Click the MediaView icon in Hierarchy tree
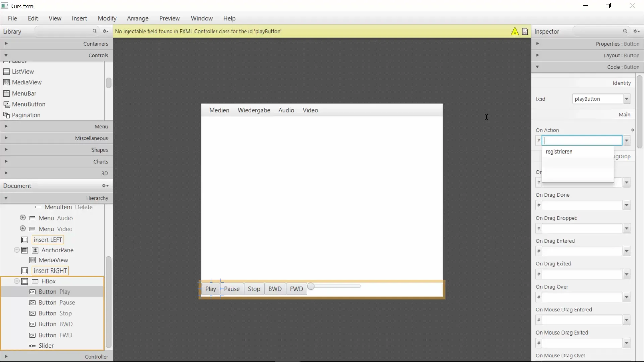The height and width of the screenshot is (362, 644). 32,260
